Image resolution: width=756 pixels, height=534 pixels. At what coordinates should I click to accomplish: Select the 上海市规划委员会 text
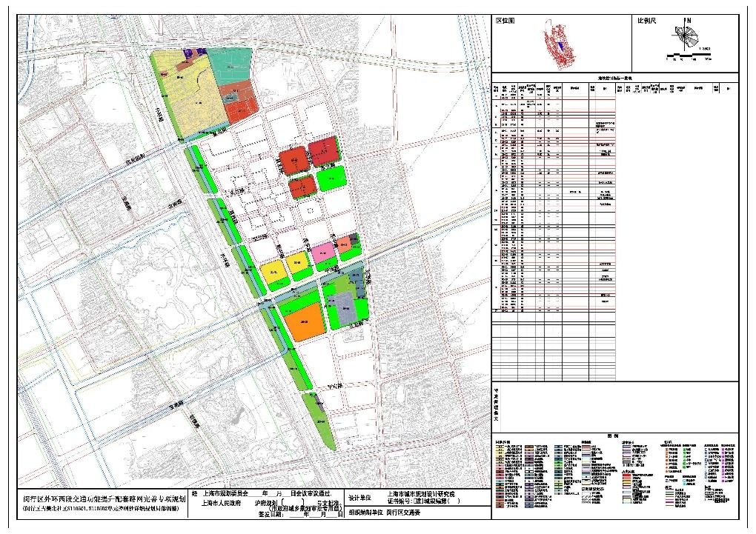(x=225, y=494)
